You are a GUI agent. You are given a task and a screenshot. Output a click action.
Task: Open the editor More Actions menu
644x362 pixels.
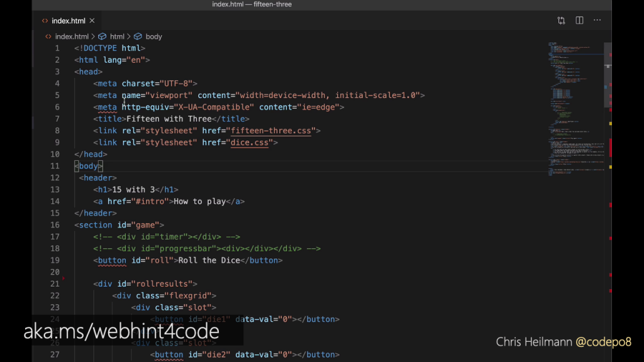click(x=597, y=21)
